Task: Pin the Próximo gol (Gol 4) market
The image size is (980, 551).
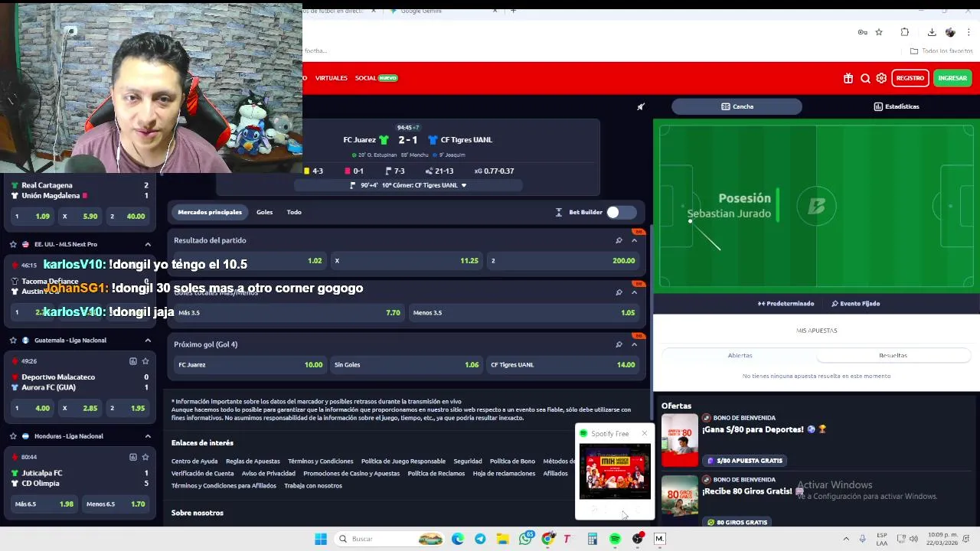Action: click(x=619, y=344)
